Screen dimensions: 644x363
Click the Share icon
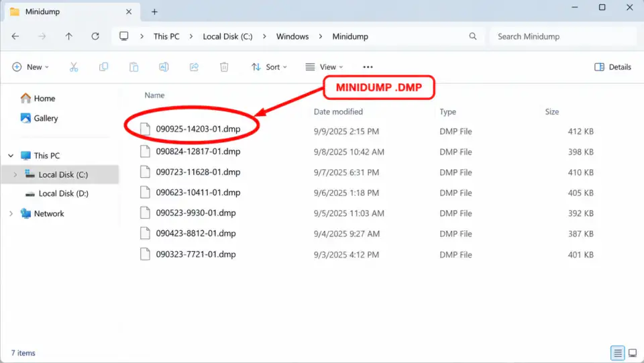coord(194,67)
